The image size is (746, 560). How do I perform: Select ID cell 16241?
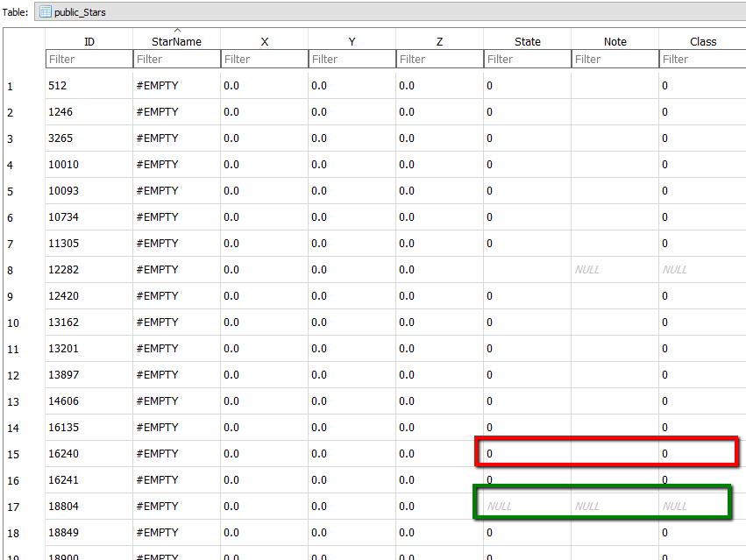(x=89, y=480)
